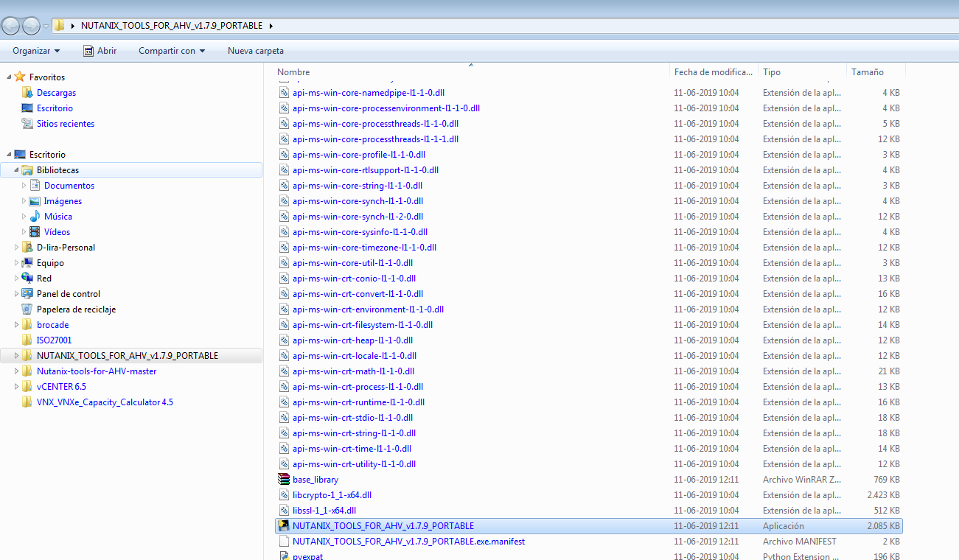Click the Vídeos library icon
The image size is (959, 560).
tap(35, 232)
